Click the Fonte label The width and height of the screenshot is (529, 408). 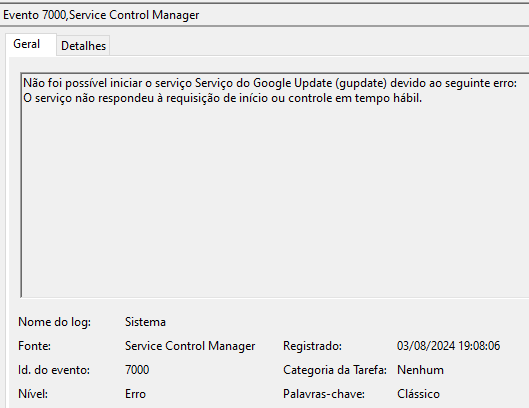click(x=34, y=346)
